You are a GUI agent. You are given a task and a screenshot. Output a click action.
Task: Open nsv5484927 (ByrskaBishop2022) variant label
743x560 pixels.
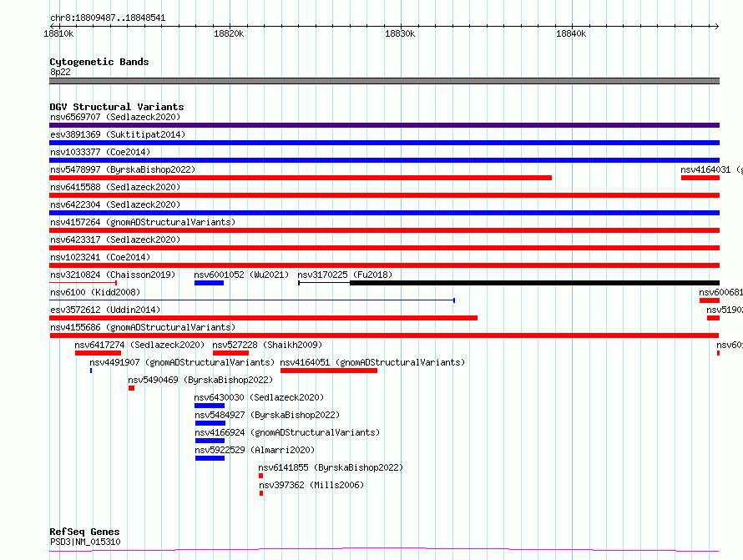[267, 415]
